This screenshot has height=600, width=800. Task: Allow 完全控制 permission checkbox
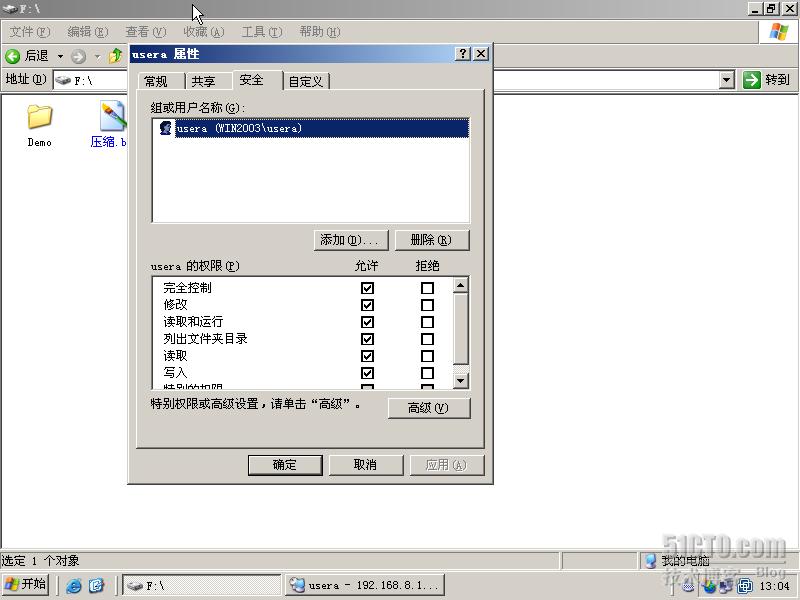click(367, 288)
